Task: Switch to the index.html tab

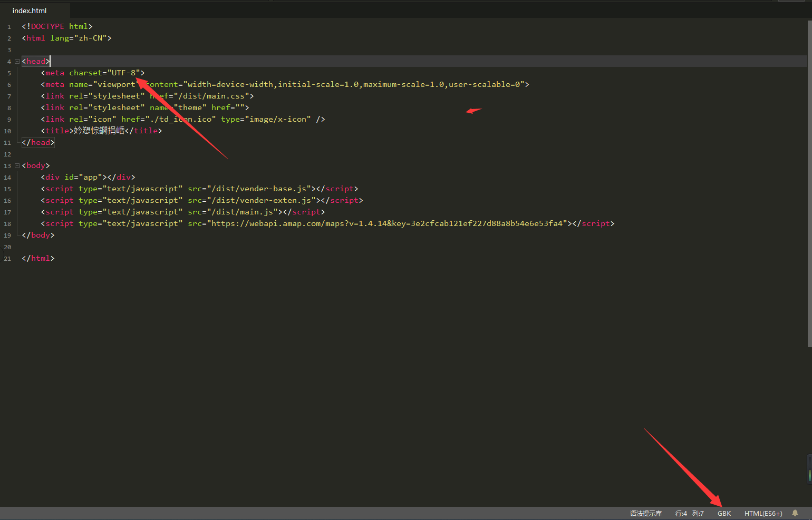Action: pos(30,11)
